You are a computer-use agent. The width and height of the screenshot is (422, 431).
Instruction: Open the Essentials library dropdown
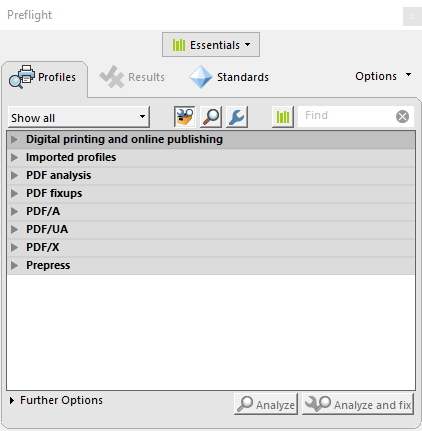(211, 45)
